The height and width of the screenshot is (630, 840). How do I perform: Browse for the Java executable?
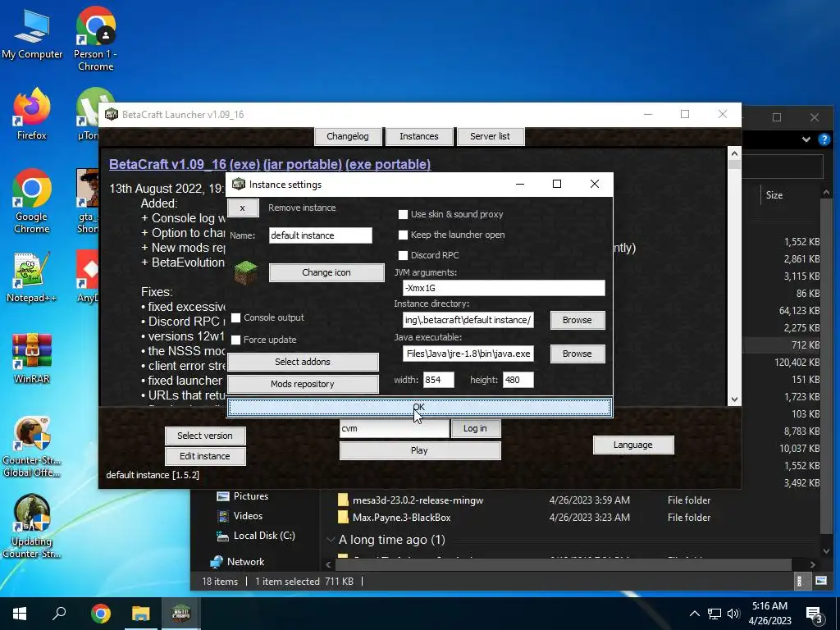[577, 354]
